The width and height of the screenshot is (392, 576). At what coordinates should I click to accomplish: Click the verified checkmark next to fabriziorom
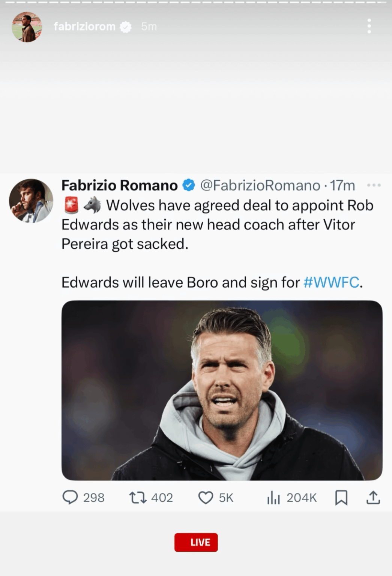point(126,27)
